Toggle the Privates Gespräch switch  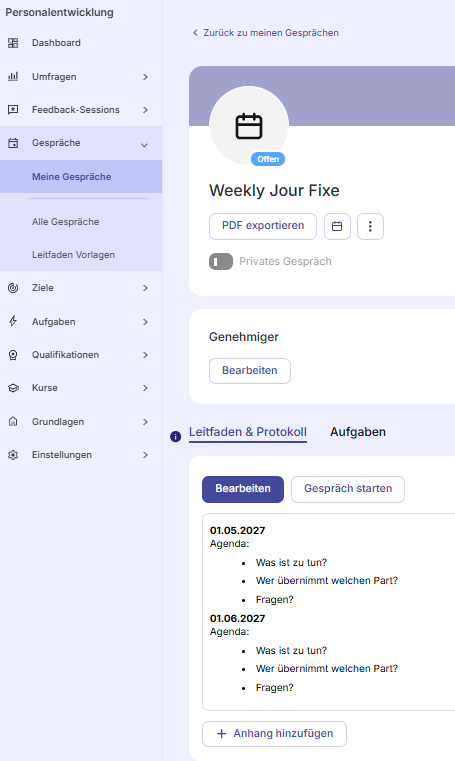[221, 262]
